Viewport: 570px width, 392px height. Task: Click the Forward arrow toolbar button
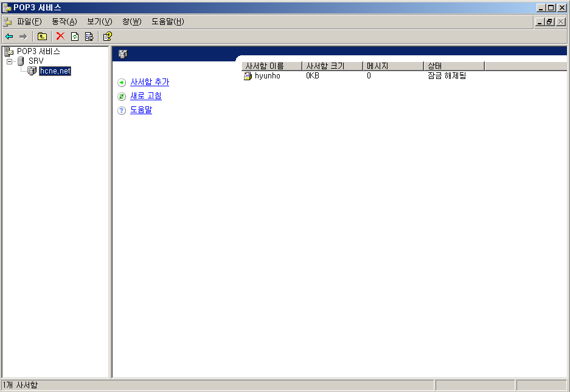click(x=23, y=36)
